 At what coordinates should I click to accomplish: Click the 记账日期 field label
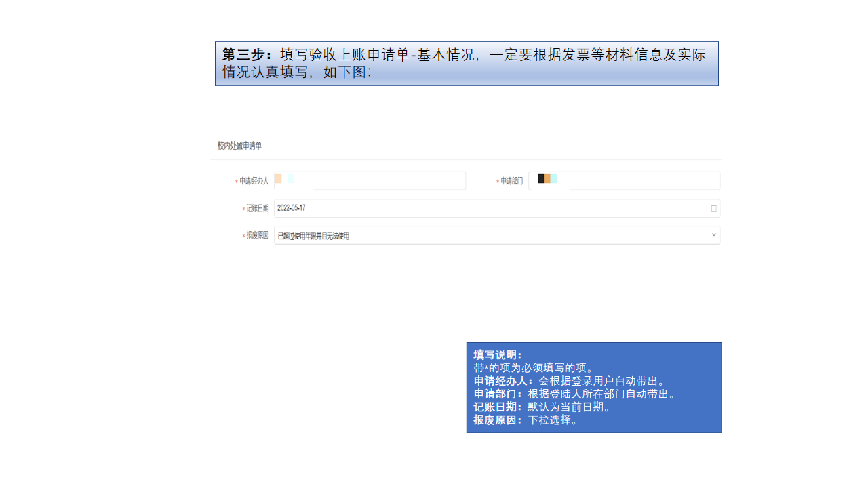click(x=257, y=208)
